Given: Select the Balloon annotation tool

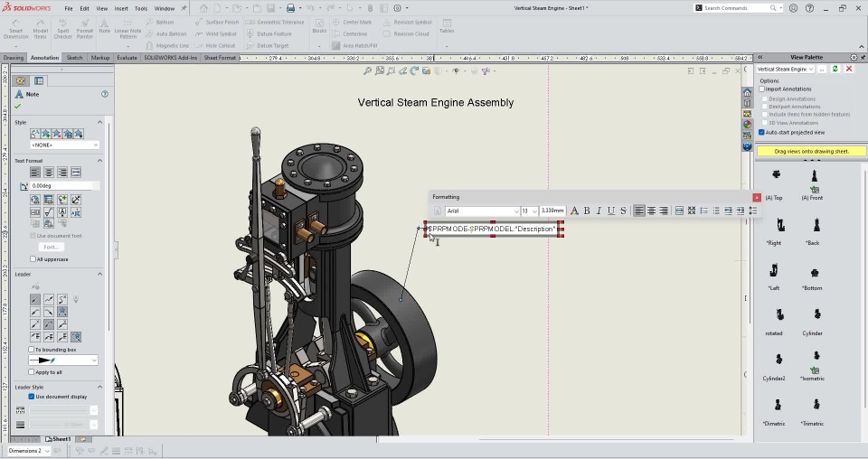Looking at the screenshot, I should (160, 22).
